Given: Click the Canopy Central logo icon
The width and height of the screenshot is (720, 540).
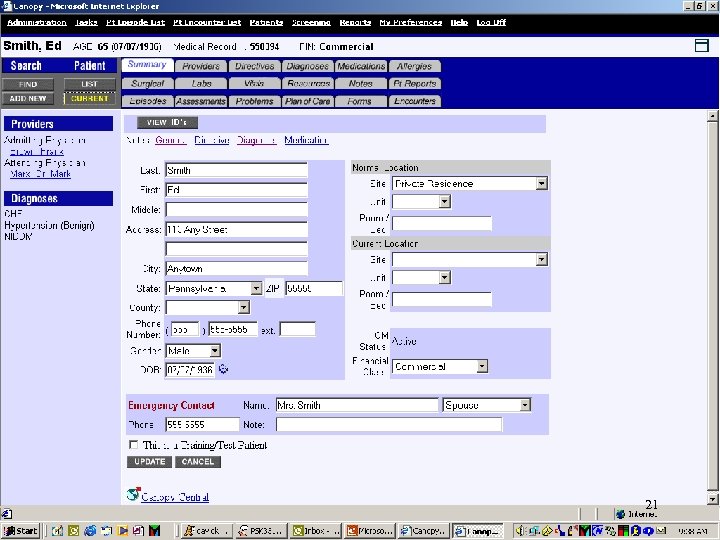Looking at the screenshot, I should point(133,495).
